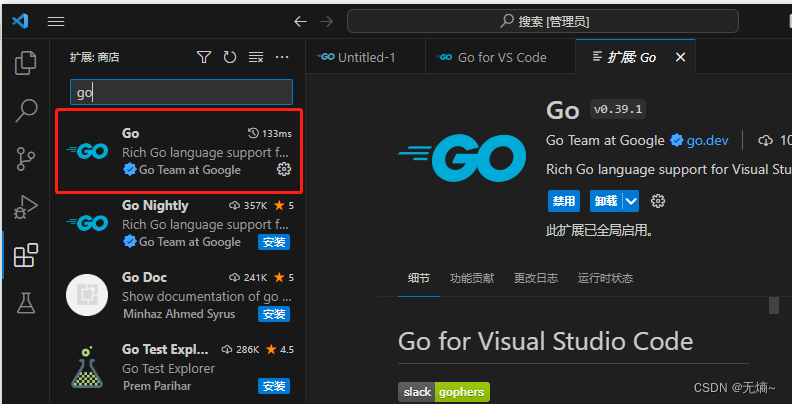Open the Search view in activity bar
Viewport: 792px width, 404px height.
pos(26,111)
